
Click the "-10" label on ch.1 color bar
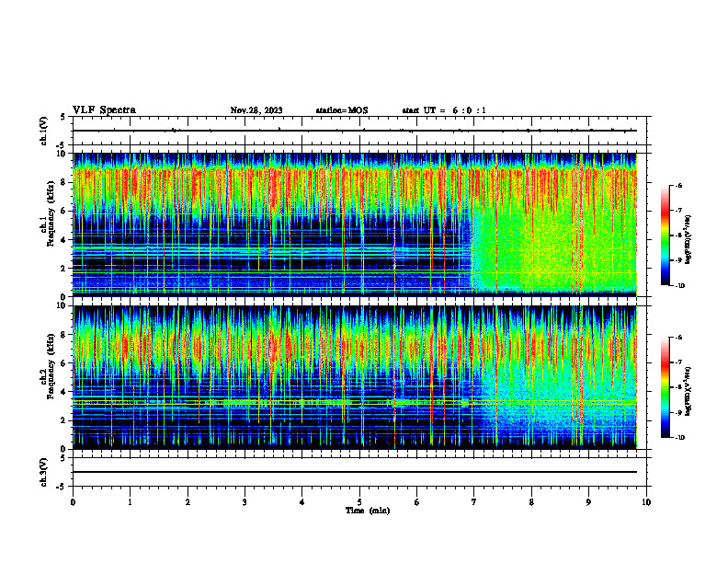click(x=679, y=286)
